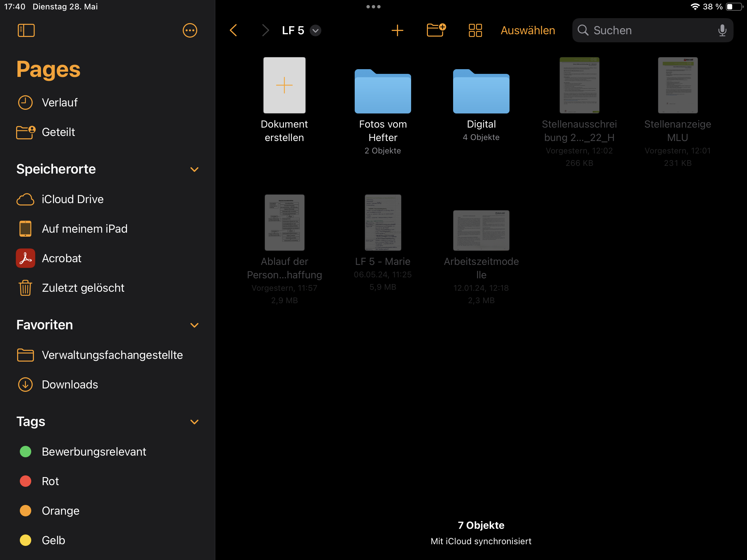Tap the Auswählen button
The height and width of the screenshot is (560, 747).
point(527,30)
